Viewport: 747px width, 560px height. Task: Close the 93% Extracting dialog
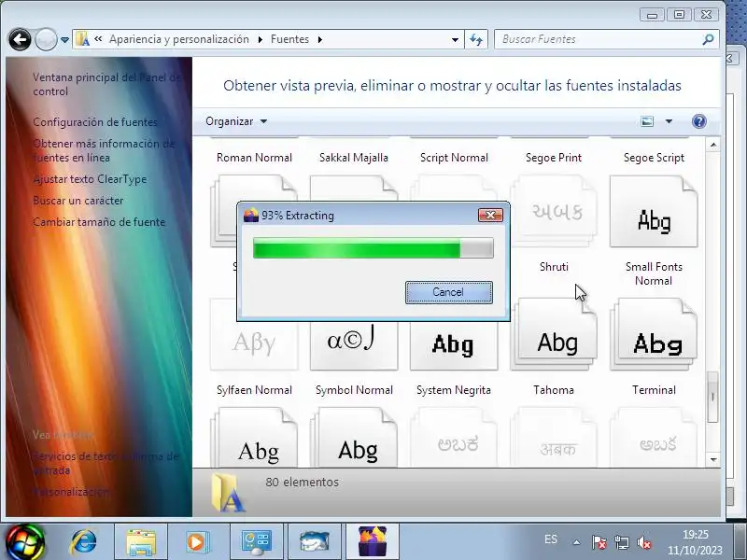point(490,216)
